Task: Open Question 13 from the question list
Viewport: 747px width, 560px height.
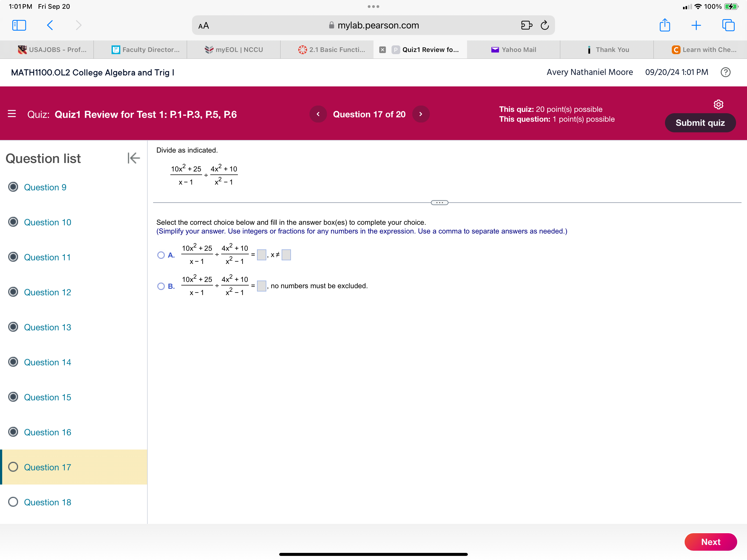Action: point(47,327)
